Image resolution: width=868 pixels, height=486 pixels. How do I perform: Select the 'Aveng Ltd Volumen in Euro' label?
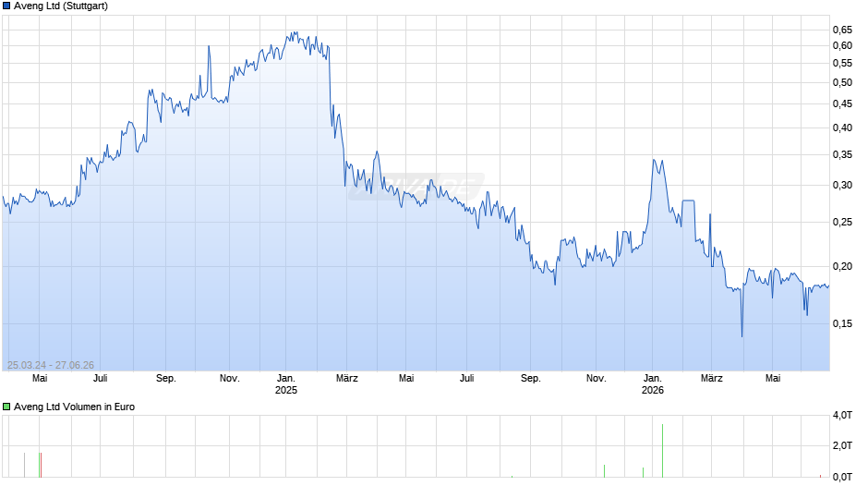click(x=74, y=407)
